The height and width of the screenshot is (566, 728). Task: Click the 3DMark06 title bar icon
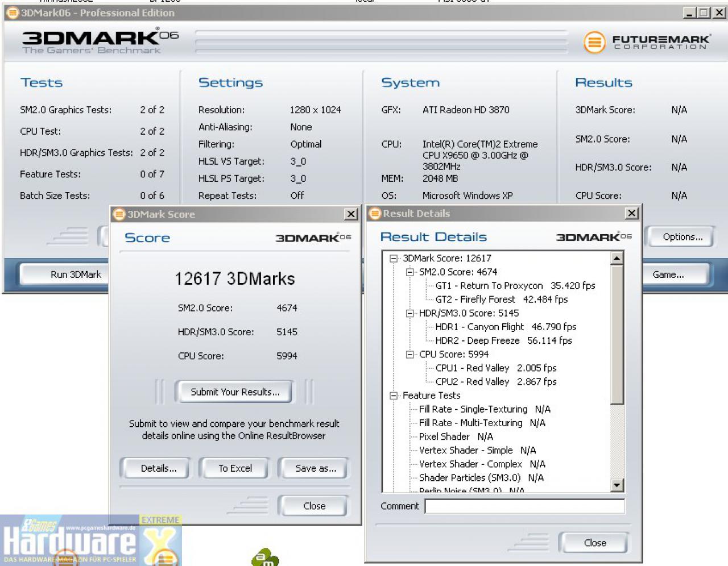(12, 13)
